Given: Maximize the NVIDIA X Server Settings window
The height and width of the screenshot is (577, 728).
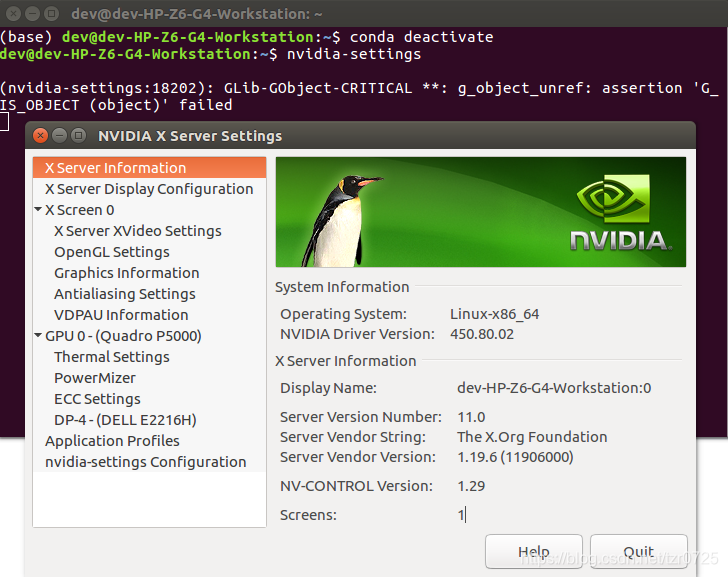Looking at the screenshot, I should pos(78,136).
